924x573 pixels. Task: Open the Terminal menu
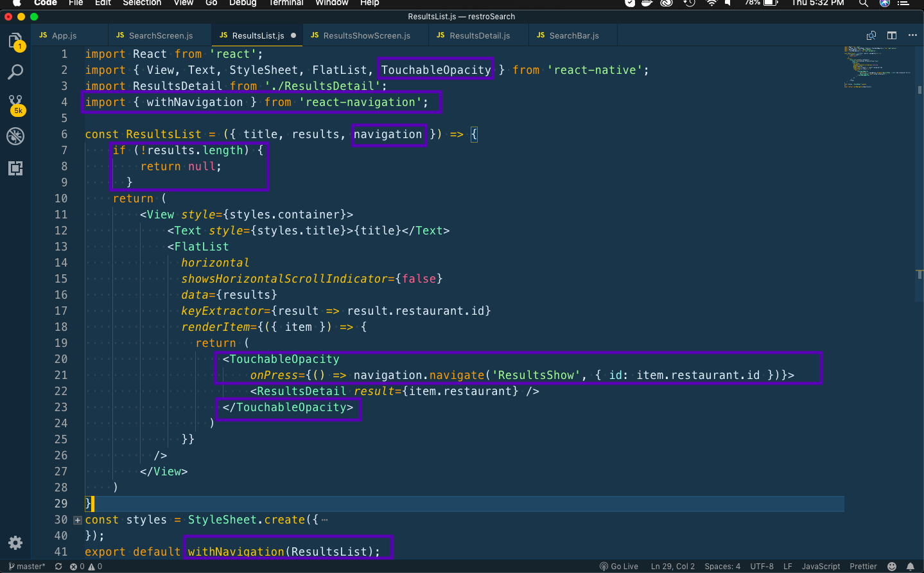[286, 3]
